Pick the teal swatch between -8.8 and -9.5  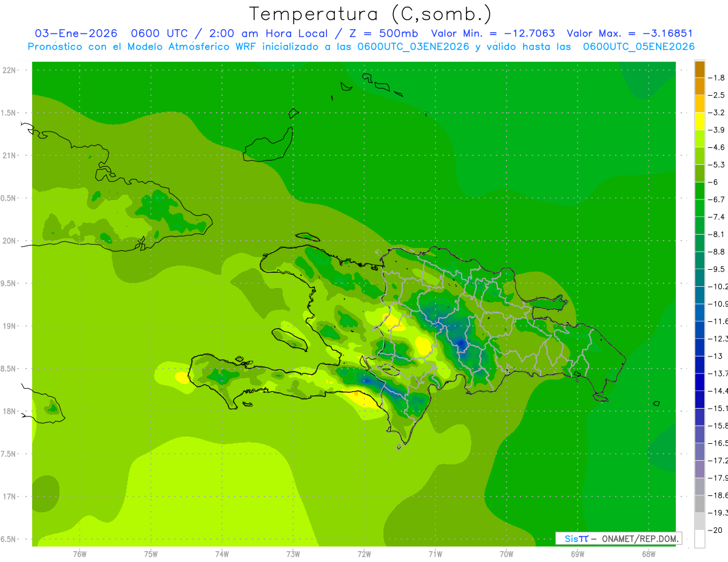click(699, 260)
